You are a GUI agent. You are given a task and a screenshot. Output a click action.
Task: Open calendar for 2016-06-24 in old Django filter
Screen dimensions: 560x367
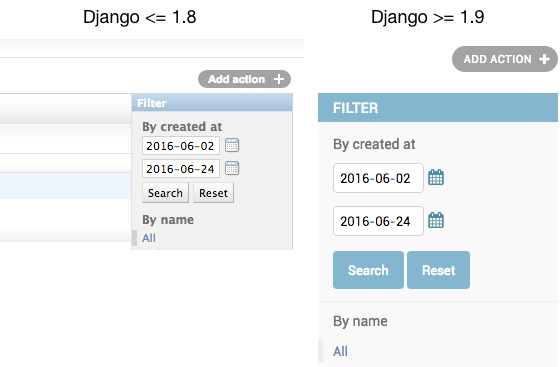(x=232, y=168)
